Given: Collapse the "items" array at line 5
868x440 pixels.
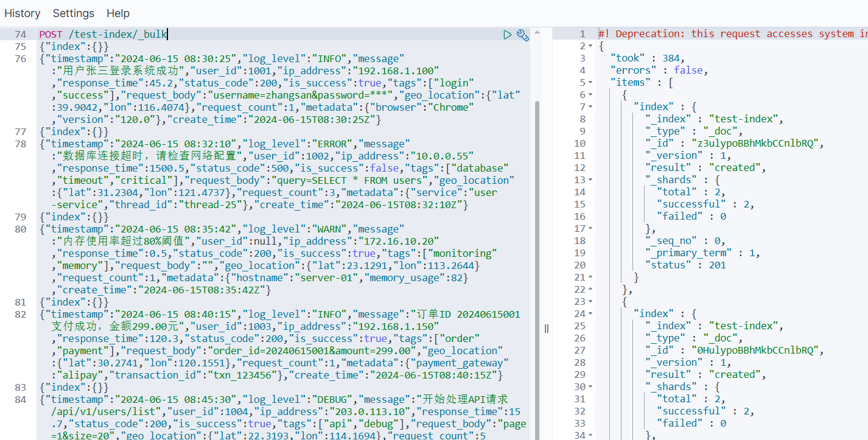Looking at the screenshot, I should [x=590, y=83].
